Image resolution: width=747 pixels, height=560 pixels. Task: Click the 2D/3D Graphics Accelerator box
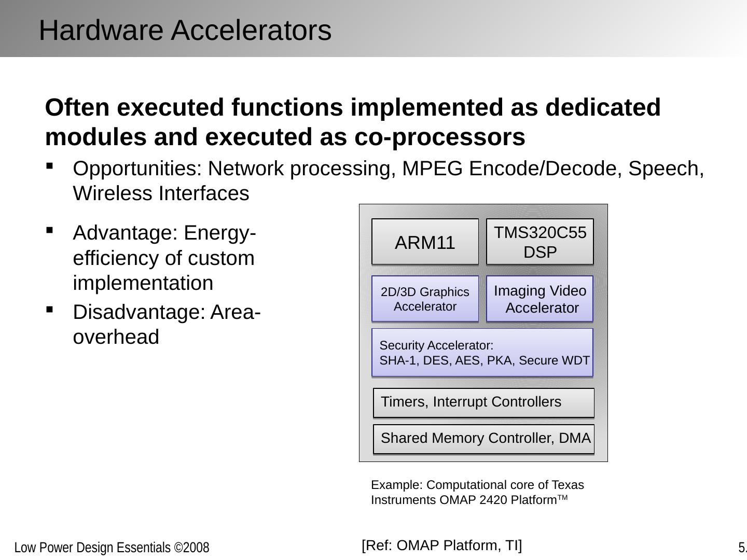click(x=425, y=299)
